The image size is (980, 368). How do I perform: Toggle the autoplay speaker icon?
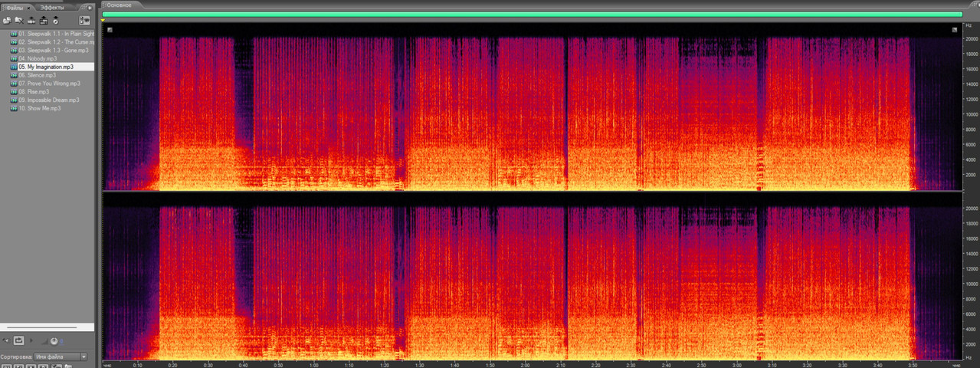[x=6, y=340]
